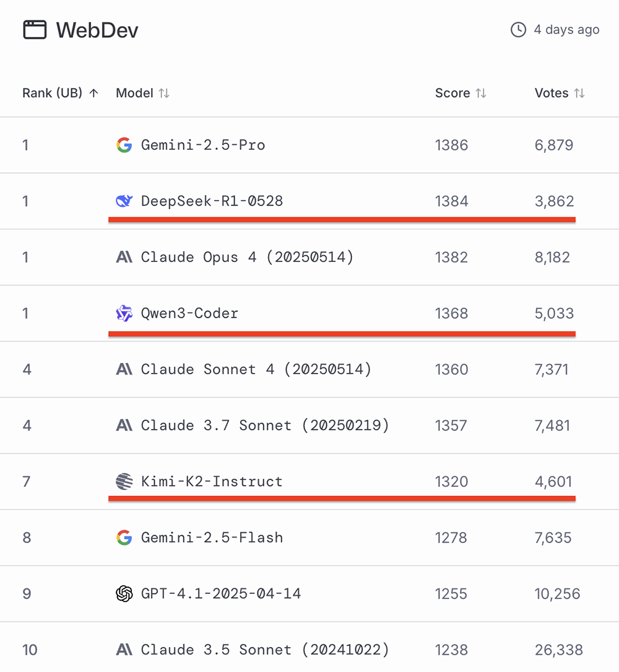
Task: Select the Claude 3.7 Sonnet model name
Action: pos(264,425)
